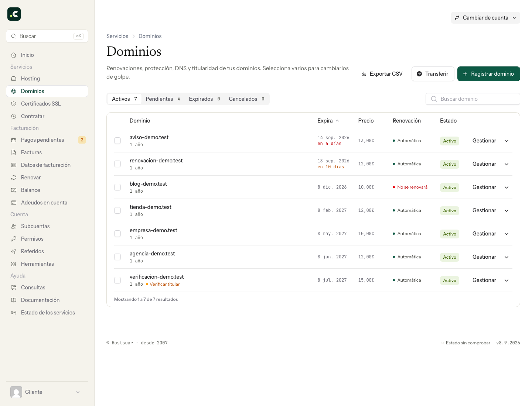Mark the empresa-demo.test checkbox
532x406 pixels.
click(x=117, y=234)
